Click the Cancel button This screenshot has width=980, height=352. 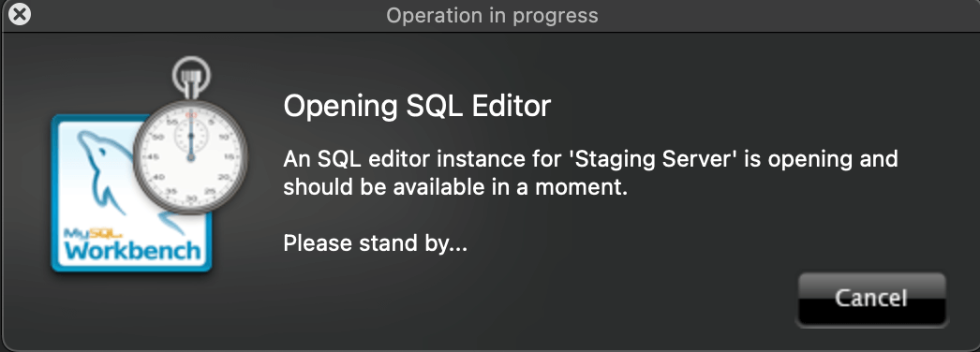[871, 299]
